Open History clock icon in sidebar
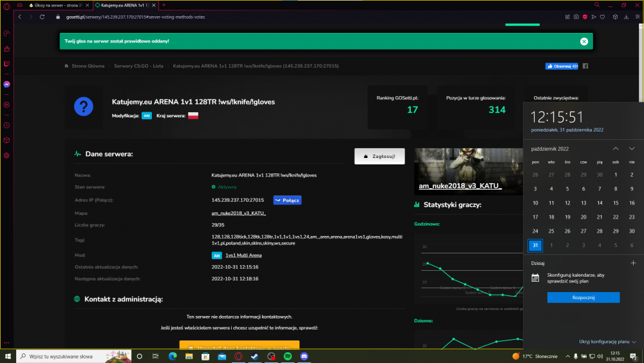Viewport: 644px width, 363px height. click(x=6, y=125)
